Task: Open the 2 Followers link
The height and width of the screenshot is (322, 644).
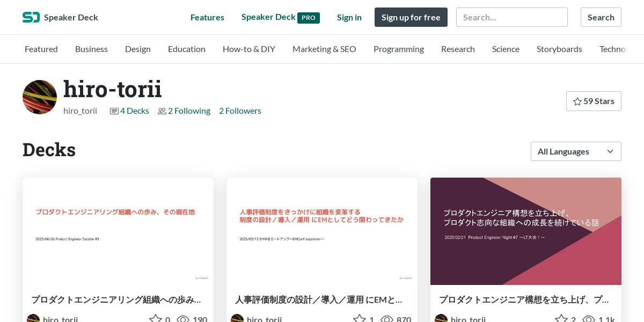Action: 240,111
